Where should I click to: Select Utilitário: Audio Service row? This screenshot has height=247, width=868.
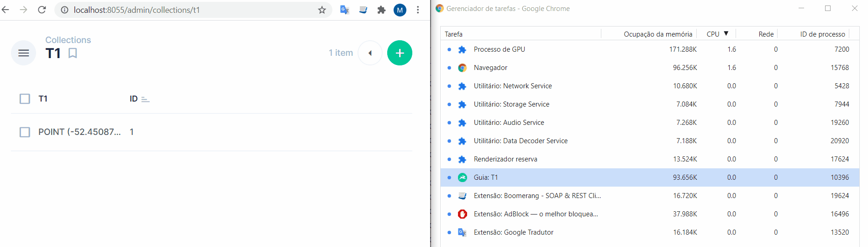pos(650,123)
